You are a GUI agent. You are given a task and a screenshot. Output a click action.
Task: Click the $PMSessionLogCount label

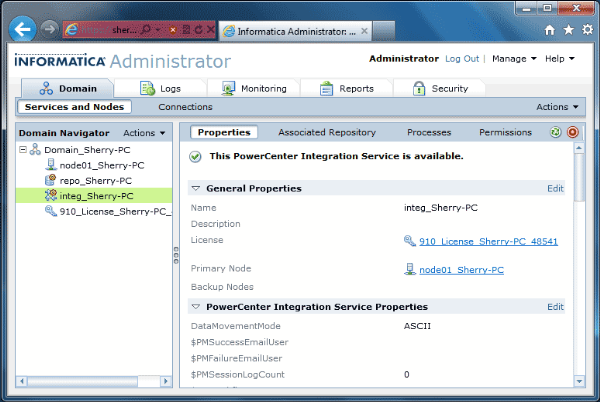pos(238,374)
